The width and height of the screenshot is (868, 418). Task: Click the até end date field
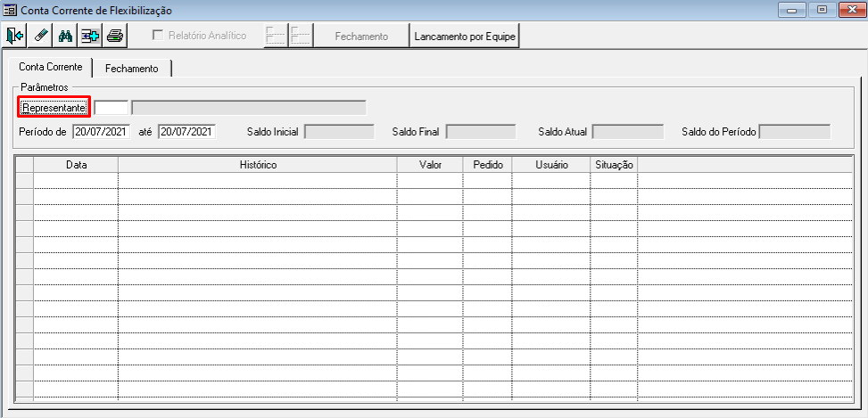click(x=186, y=132)
